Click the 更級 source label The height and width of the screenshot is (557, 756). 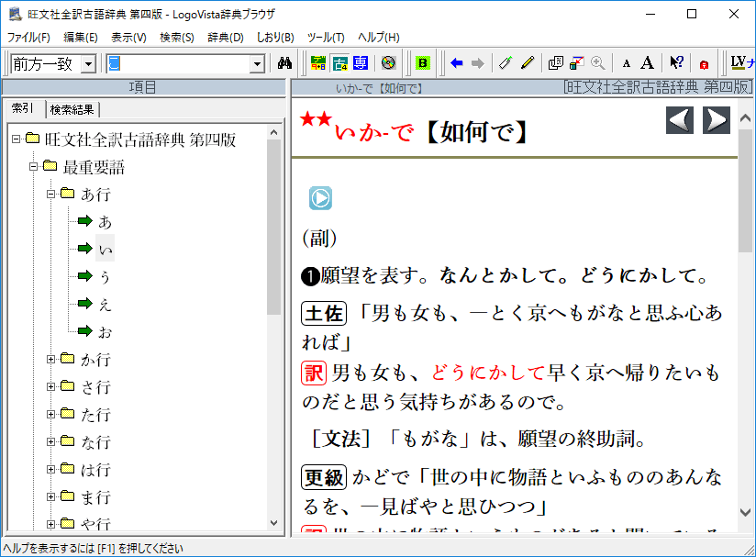324,478
